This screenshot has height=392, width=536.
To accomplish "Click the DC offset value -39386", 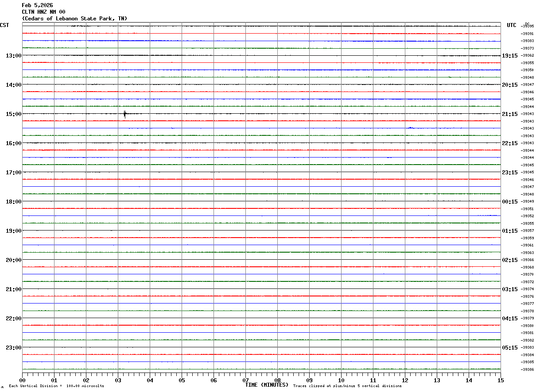I will pos(528,369).
